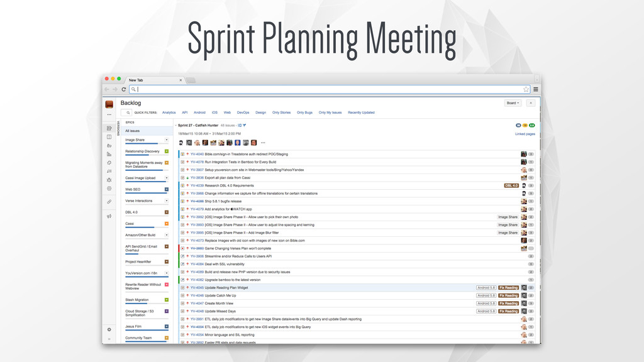Toggle the Only Bugs quick filter
644x362 pixels.
305,112
